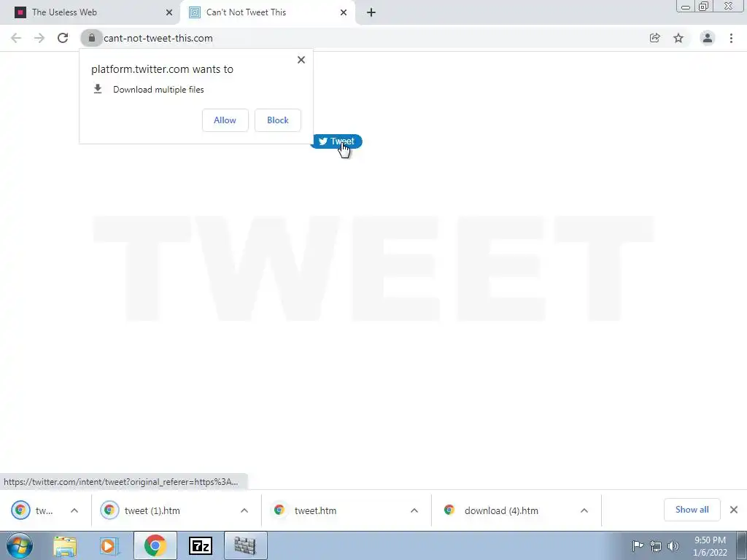Expand options for tw... download
The width and height of the screenshot is (747, 560).
point(74,510)
